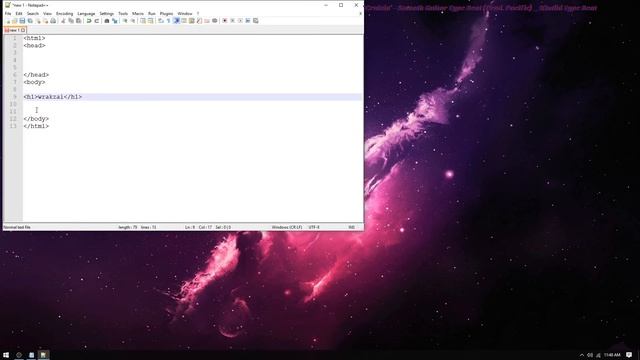Open the Tools menu
Screen dimensions: 640x360
pyautogui.click(x=123, y=13)
